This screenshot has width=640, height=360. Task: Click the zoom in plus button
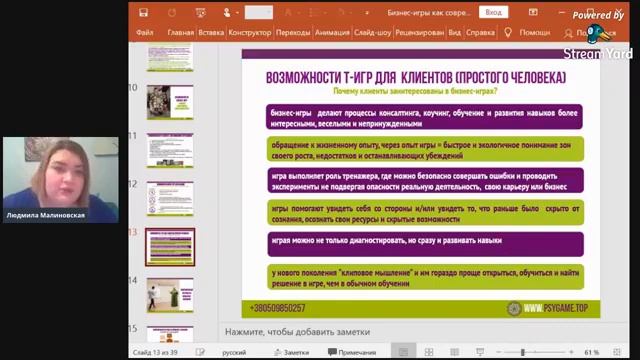click(x=571, y=352)
